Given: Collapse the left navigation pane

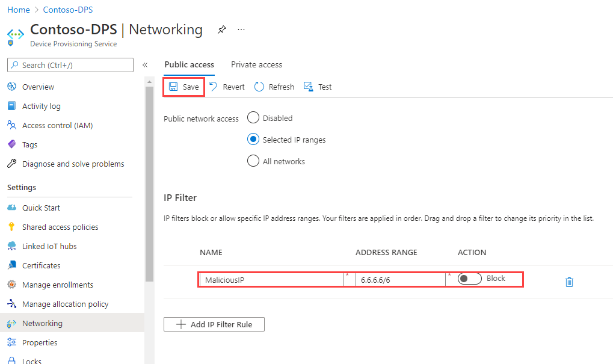Looking at the screenshot, I should tap(144, 64).
